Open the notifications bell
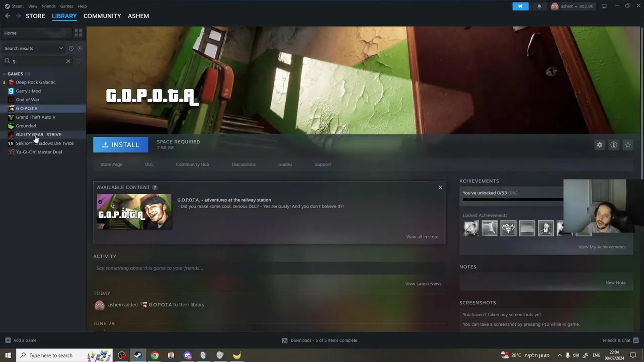 click(x=539, y=6)
